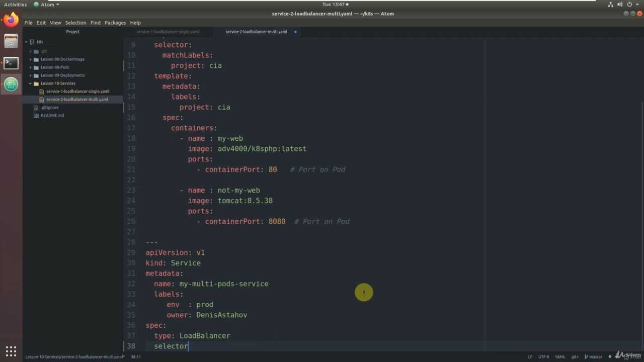This screenshot has width=644, height=362.
Task: Click line number 38 in the gutter
Action: point(131,346)
